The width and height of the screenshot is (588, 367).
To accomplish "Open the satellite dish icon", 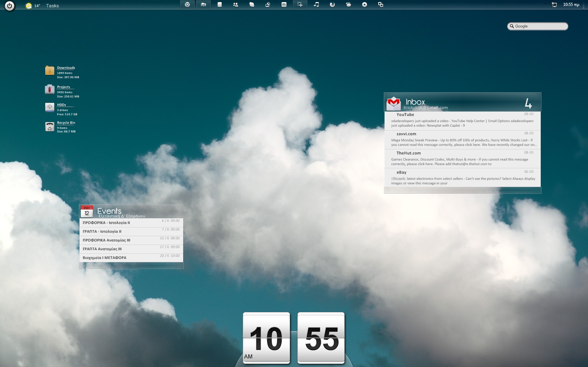I will (x=268, y=5).
